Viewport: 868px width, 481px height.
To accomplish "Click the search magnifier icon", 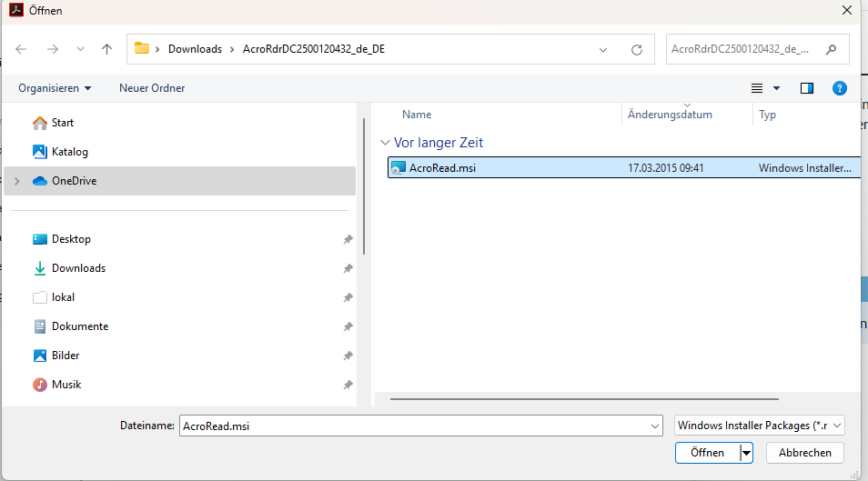I will 831,49.
